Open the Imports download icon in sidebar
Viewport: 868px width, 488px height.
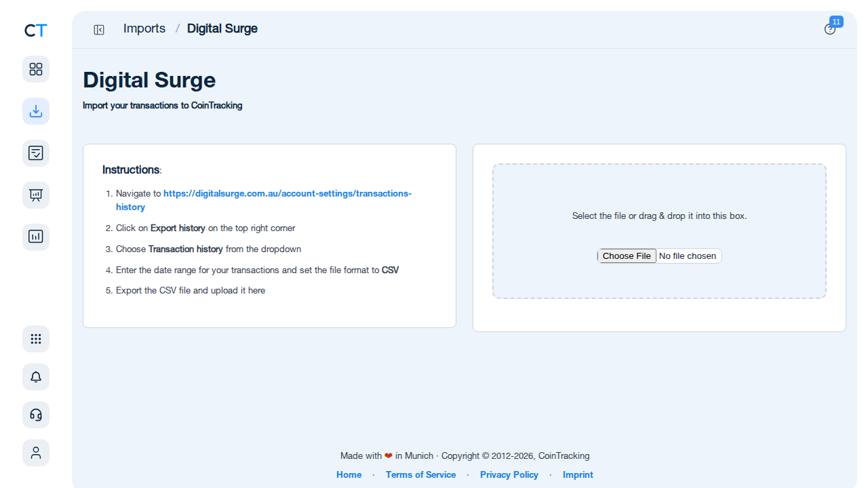[36, 111]
